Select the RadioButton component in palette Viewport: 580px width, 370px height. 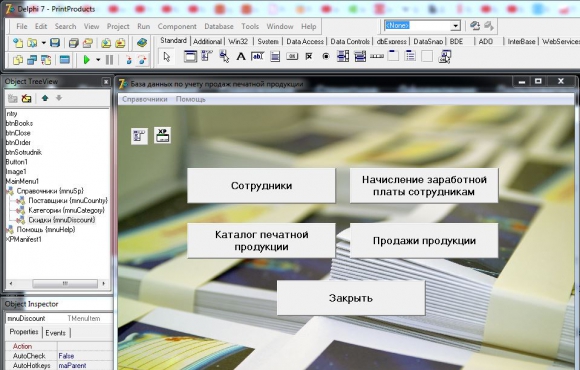coord(326,57)
